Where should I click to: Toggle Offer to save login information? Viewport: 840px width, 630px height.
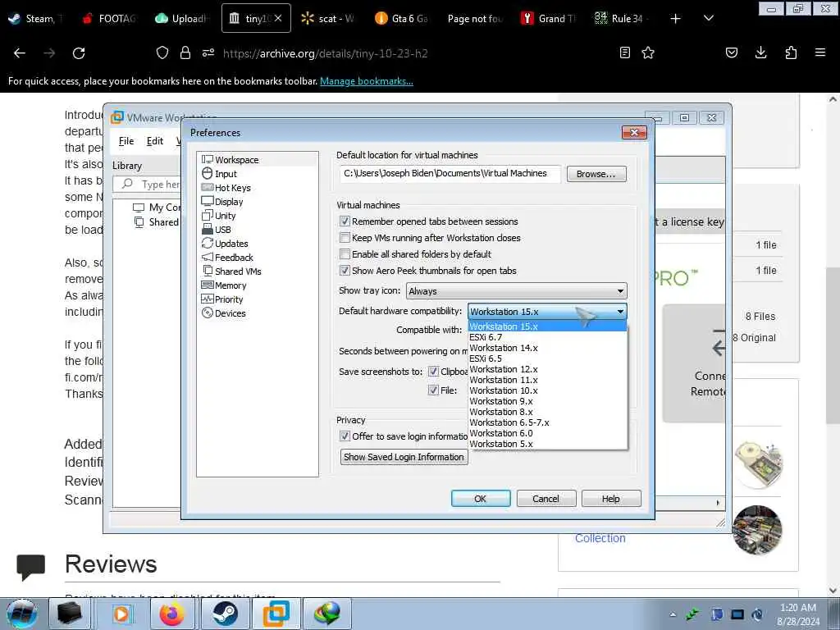(345, 436)
